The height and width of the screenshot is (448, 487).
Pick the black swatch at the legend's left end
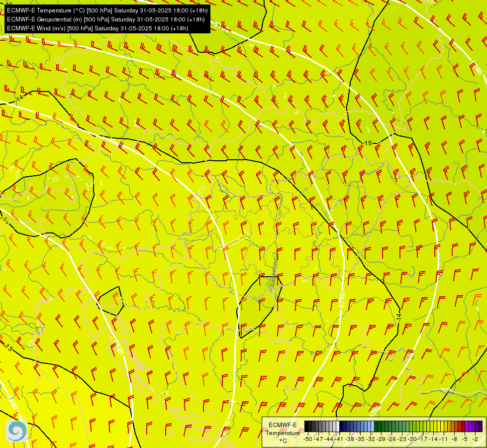click(306, 426)
